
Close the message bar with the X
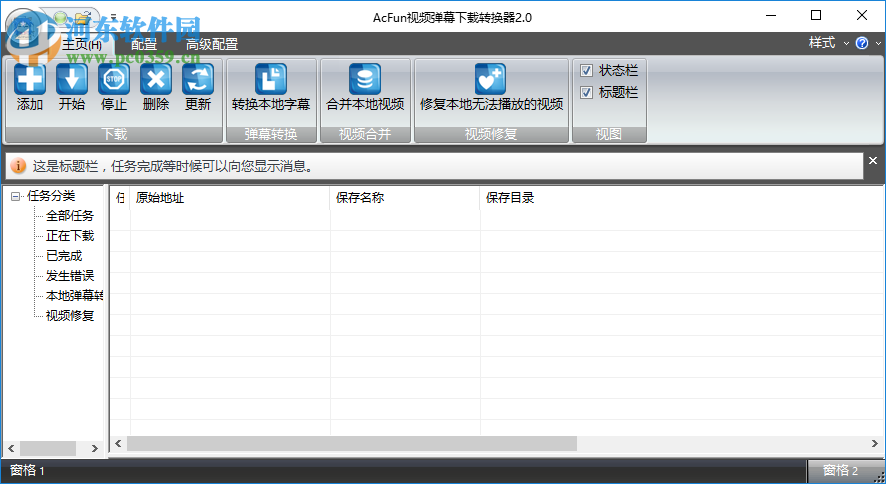coord(873,161)
